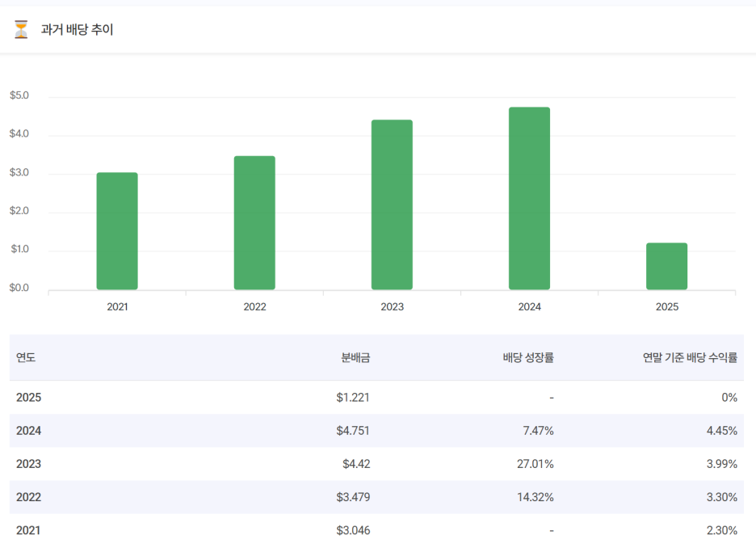Click the 2025 x-axis label under chart
This screenshot has height=544, width=756.
click(x=667, y=306)
